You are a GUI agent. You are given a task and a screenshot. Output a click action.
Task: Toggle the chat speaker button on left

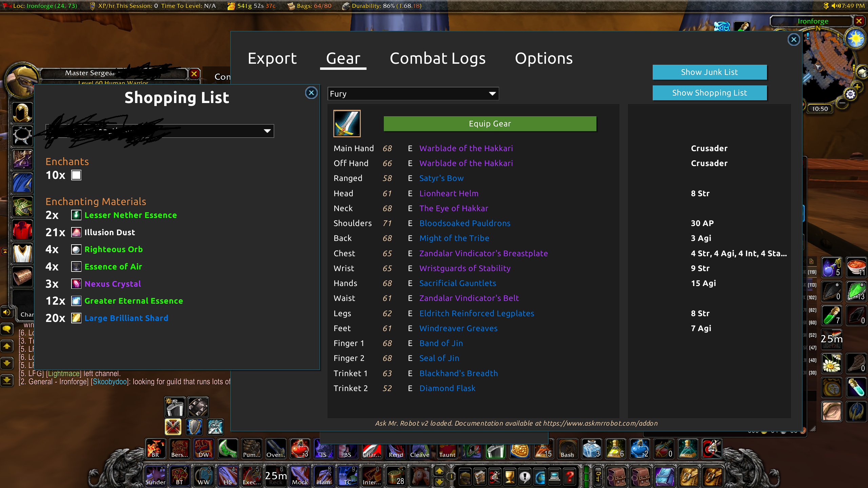[6, 312]
